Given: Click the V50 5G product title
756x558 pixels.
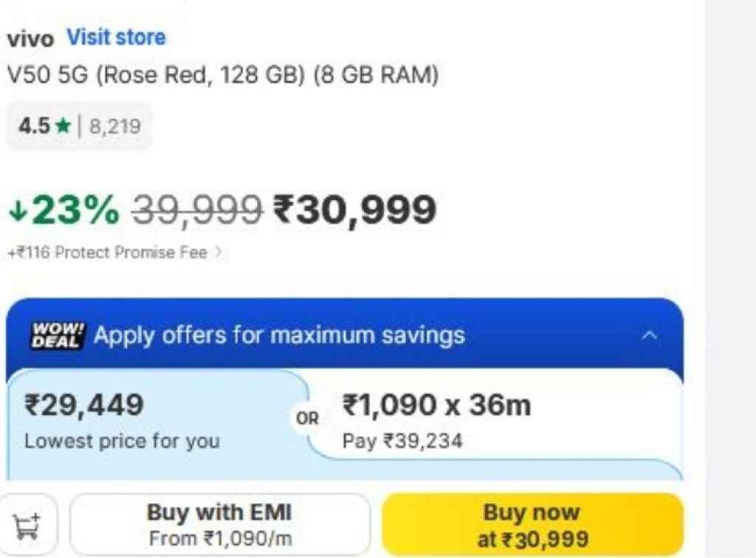Looking at the screenshot, I should [222, 75].
